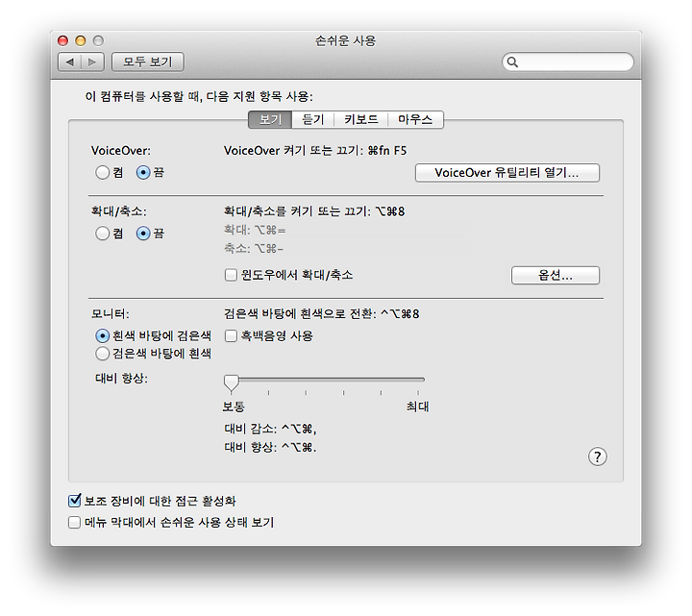This screenshot has width=692, height=616.
Task: Select 확대/축소 끔 radio button
Action: pos(143,233)
